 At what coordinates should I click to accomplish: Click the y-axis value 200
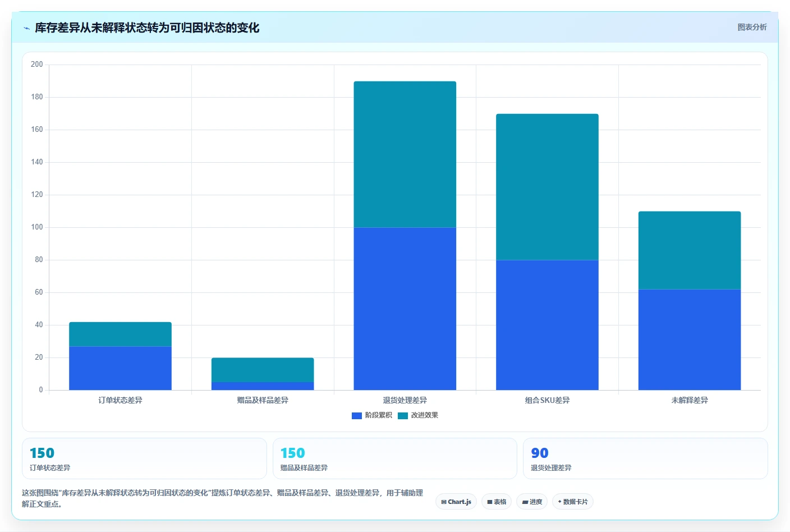tap(37, 65)
